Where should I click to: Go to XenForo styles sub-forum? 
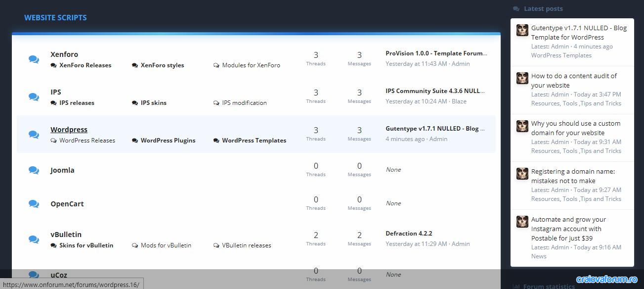pos(162,65)
